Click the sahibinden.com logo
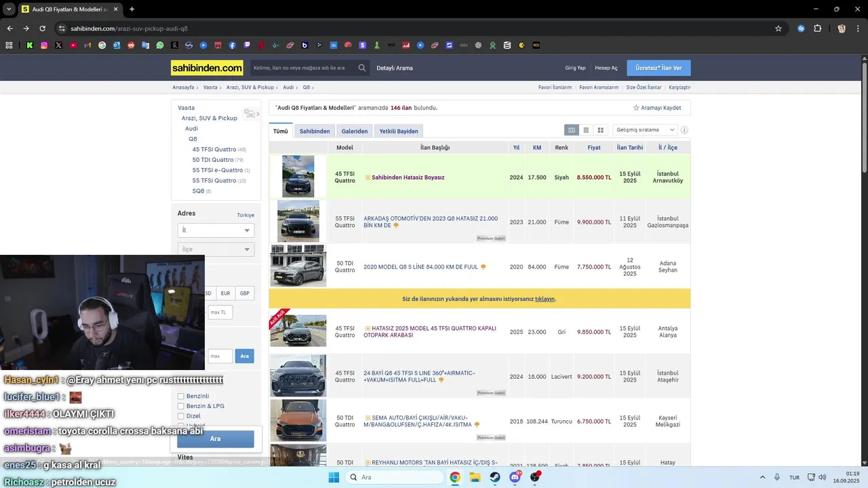868x488 pixels. 207,68
